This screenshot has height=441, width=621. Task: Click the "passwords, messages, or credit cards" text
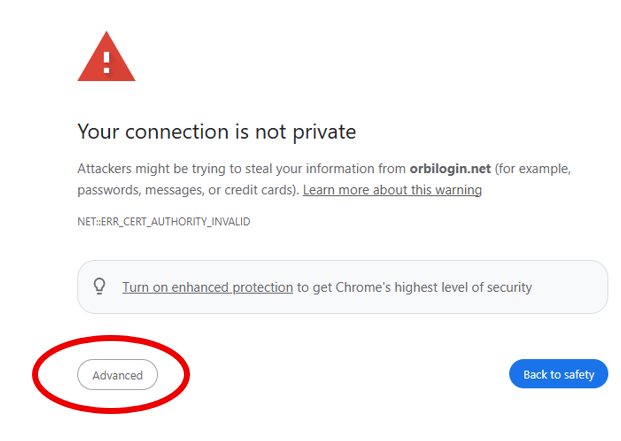click(x=187, y=190)
